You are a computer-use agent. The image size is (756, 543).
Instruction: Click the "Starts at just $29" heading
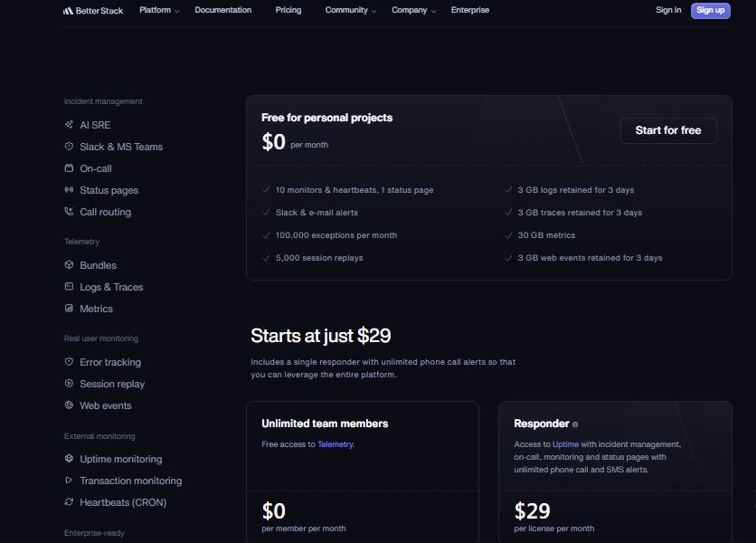[321, 336]
